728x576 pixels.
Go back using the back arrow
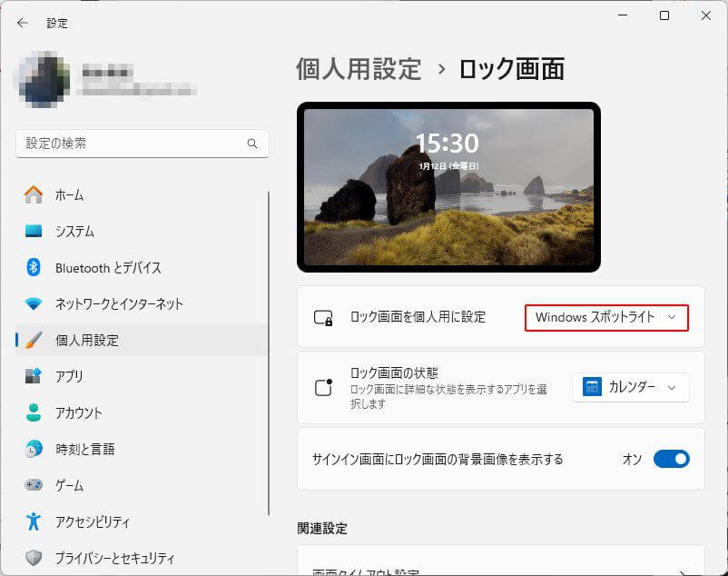click(x=23, y=23)
